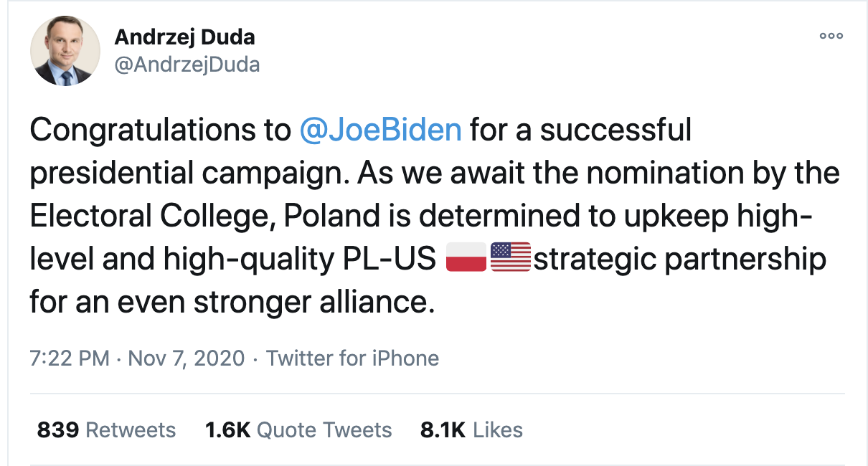Screen dimensions: 868x466
Task: Click the United States flag emoji
Action: (510, 258)
